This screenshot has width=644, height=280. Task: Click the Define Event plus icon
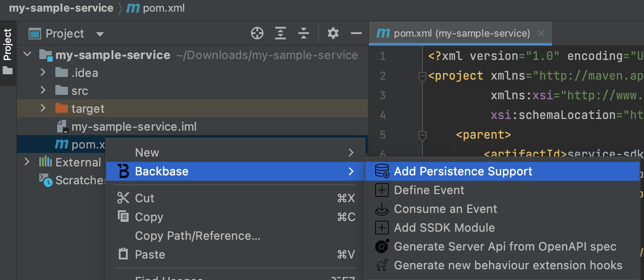(x=382, y=190)
